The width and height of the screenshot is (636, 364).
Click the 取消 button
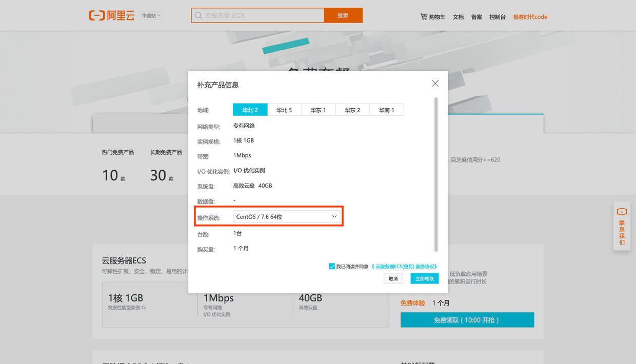coord(393,278)
